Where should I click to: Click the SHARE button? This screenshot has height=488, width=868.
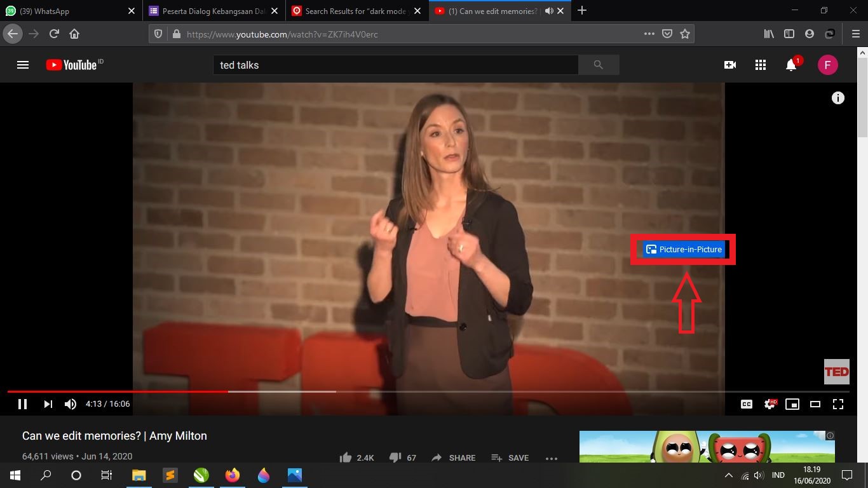pyautogui.click(x=454, y=457)
